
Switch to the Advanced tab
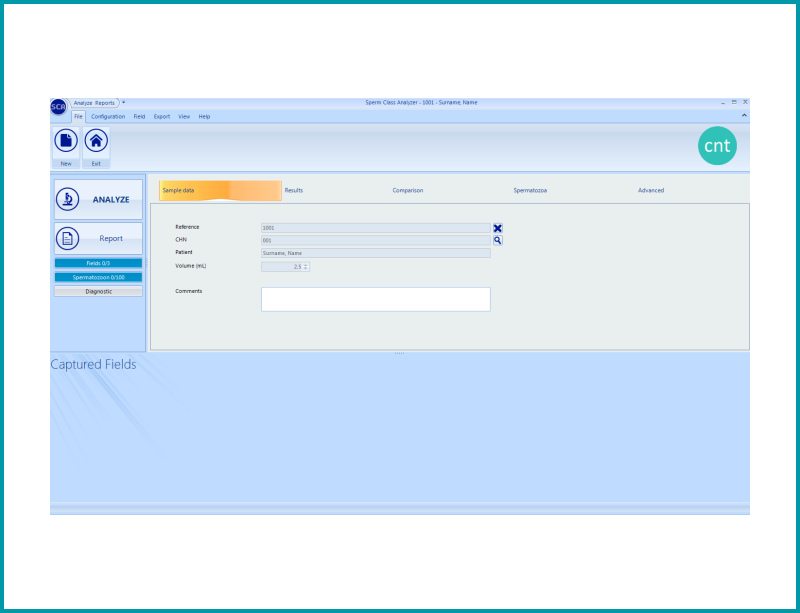tap(651, 190)
